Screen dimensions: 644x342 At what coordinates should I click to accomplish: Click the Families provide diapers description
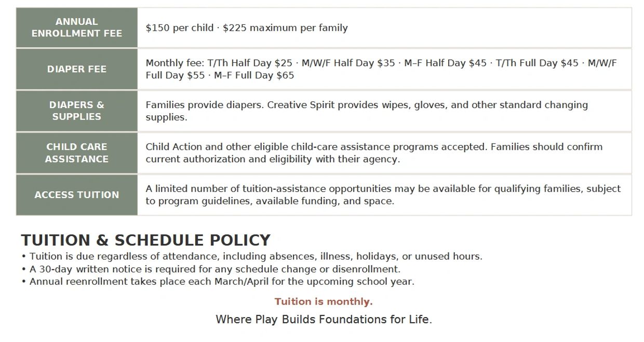pos(367,111)
